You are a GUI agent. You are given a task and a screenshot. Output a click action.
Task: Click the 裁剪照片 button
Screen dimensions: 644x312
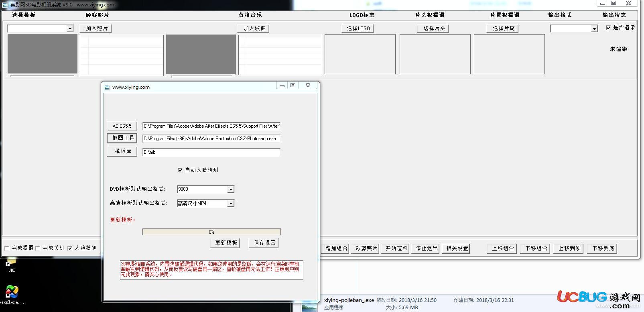[366, 249]
